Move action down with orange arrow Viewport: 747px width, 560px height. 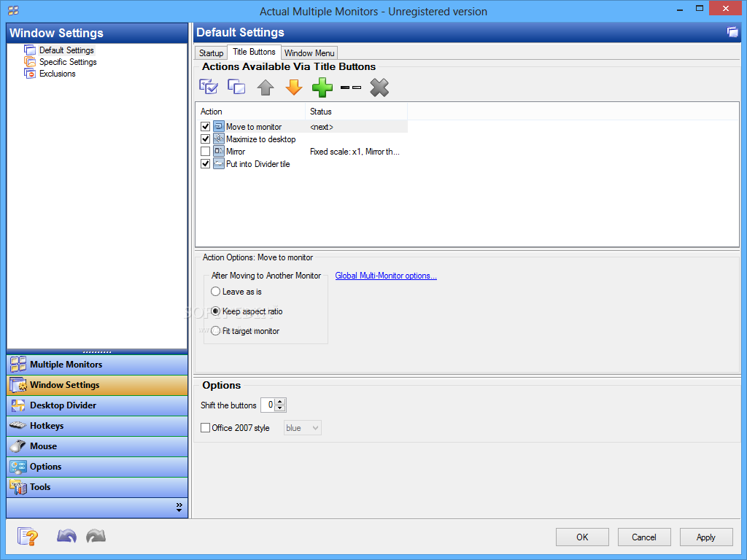pos(294,87)
